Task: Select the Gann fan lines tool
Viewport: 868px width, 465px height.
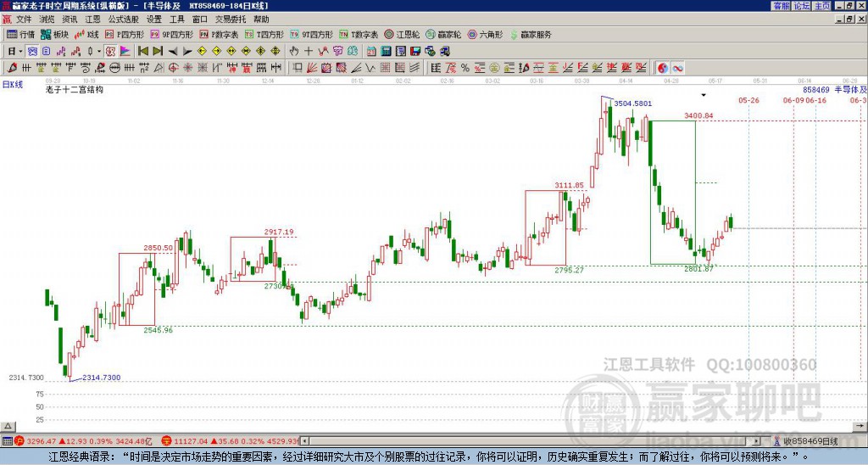Action: point(311,68)
